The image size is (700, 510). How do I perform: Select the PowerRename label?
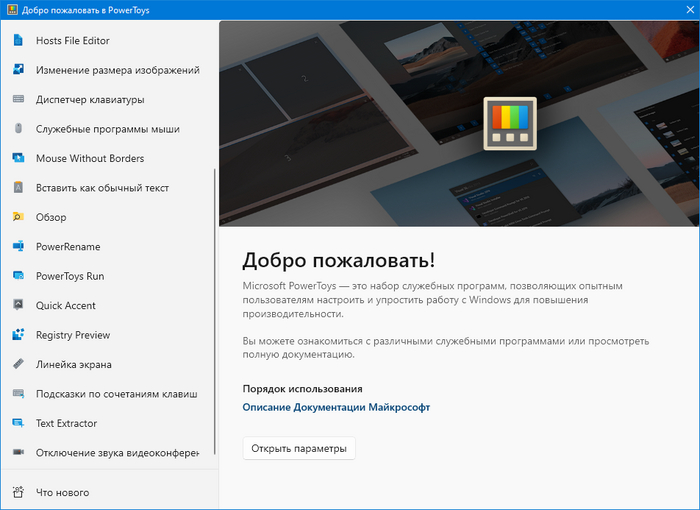pos(68,247)
